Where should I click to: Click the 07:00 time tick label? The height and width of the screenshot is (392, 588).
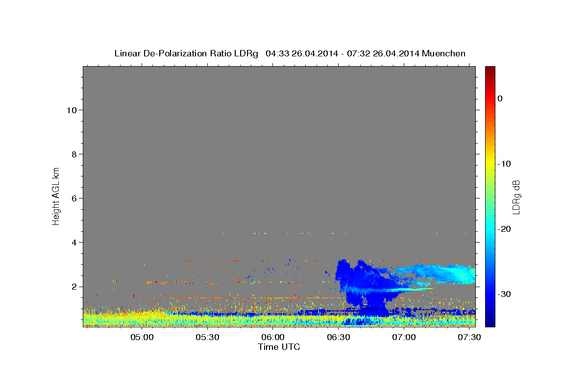(404, 338)
